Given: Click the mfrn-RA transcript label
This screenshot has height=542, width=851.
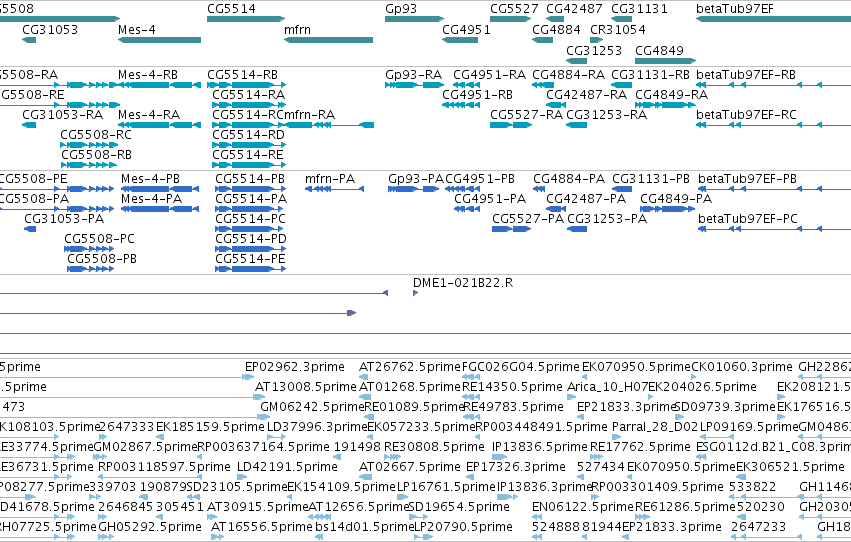Looking at the screenshot, I should 309,114.
